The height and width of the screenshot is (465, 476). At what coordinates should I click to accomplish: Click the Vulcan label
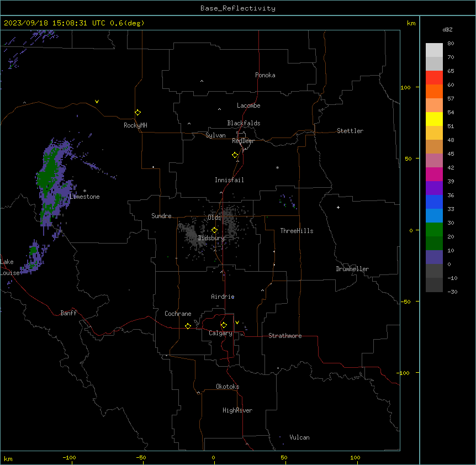tap(300, 437)
